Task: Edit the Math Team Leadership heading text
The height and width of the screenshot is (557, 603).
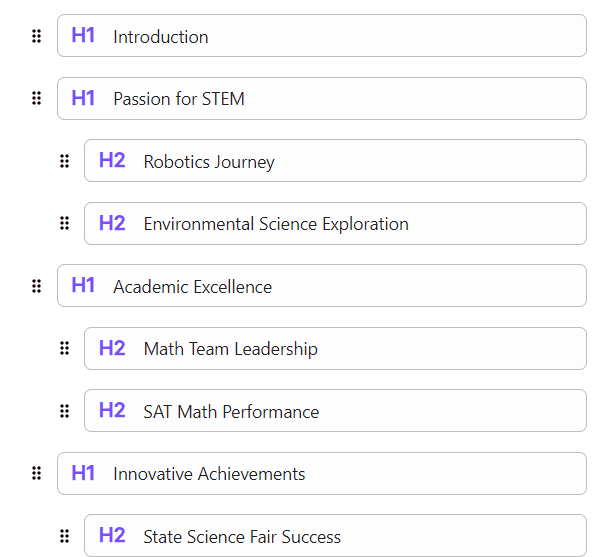Action: (x=231, y=349)
